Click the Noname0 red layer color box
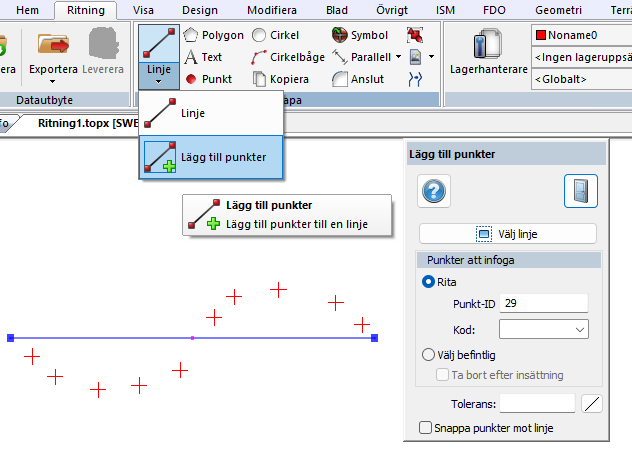The image size is (632, 454). (x=542, y=35)
